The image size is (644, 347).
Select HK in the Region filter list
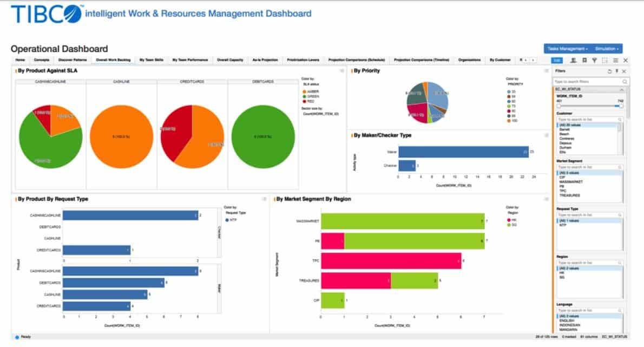click(562, 273)
